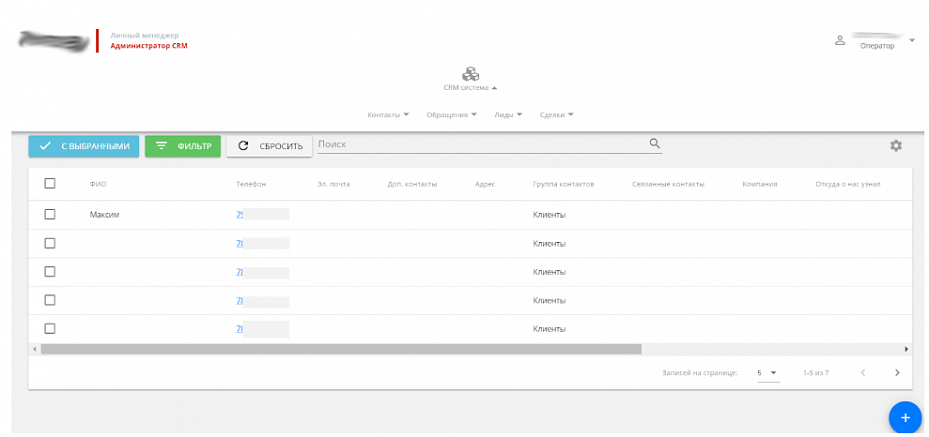Open table settings gear icon
This screenshot has height=437, width=929.
896,146
